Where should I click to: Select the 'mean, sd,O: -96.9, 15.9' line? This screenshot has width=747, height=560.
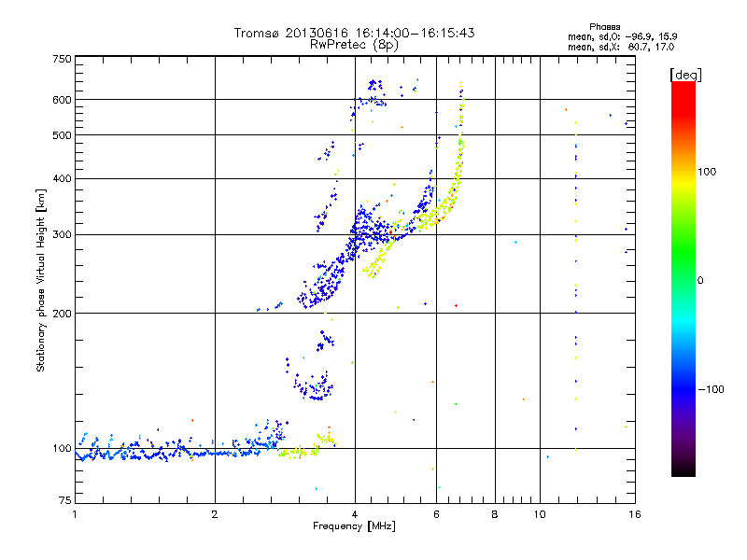622,36
